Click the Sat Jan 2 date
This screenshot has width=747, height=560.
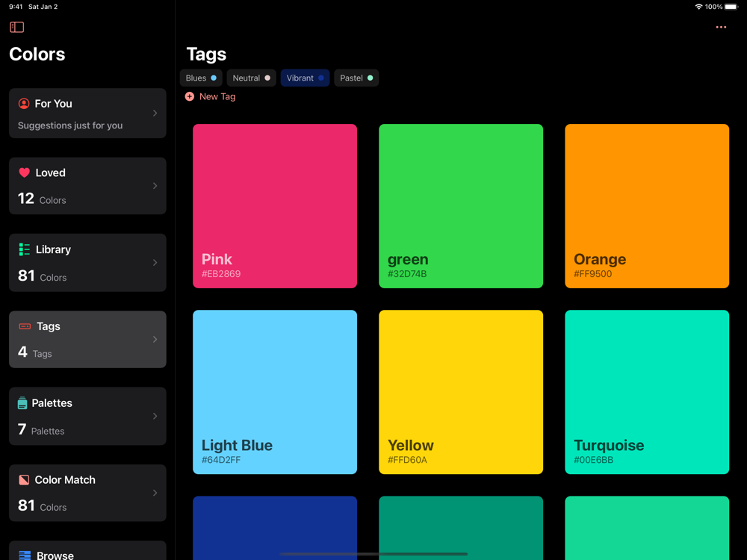(43, 7)
